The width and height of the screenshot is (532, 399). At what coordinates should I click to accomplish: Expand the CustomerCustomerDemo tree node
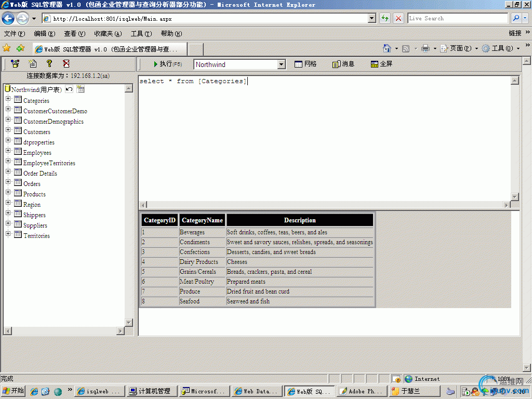pyautogui.click(x=8, y=109)
